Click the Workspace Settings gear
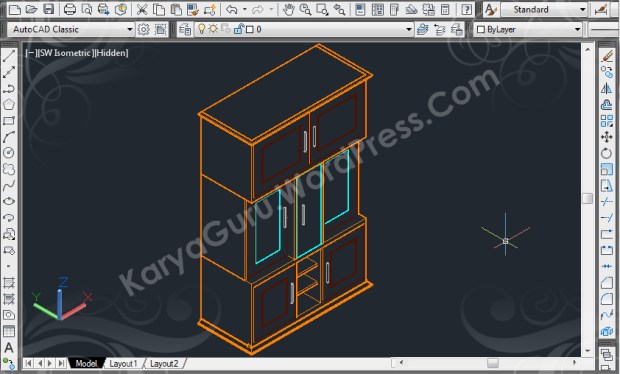 point(143,29)
